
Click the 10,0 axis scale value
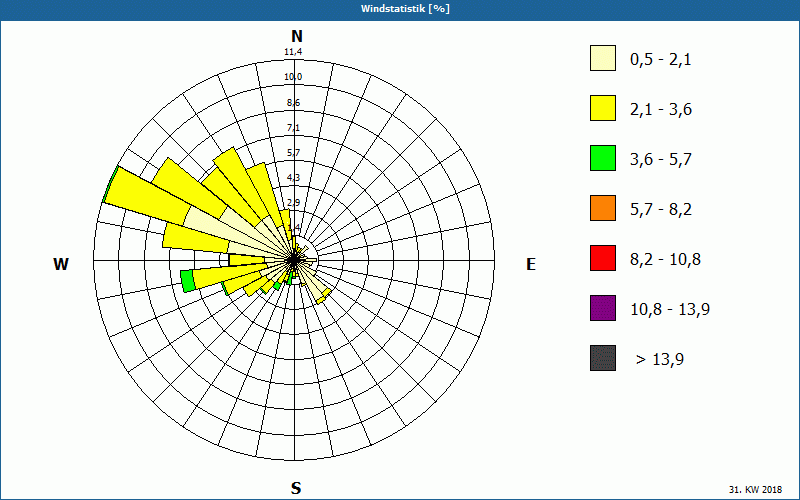(293, 77)
